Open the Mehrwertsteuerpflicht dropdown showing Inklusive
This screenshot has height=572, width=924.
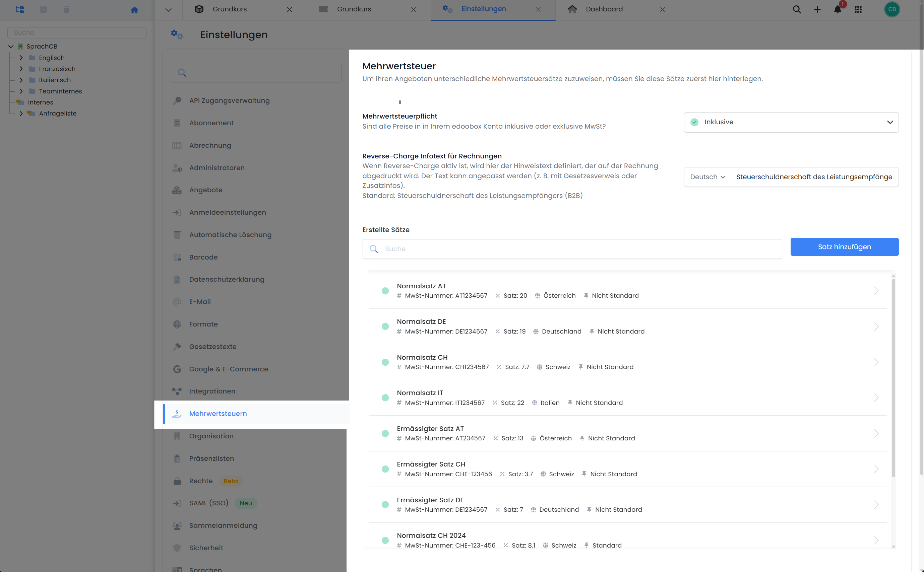click(791, 122)
